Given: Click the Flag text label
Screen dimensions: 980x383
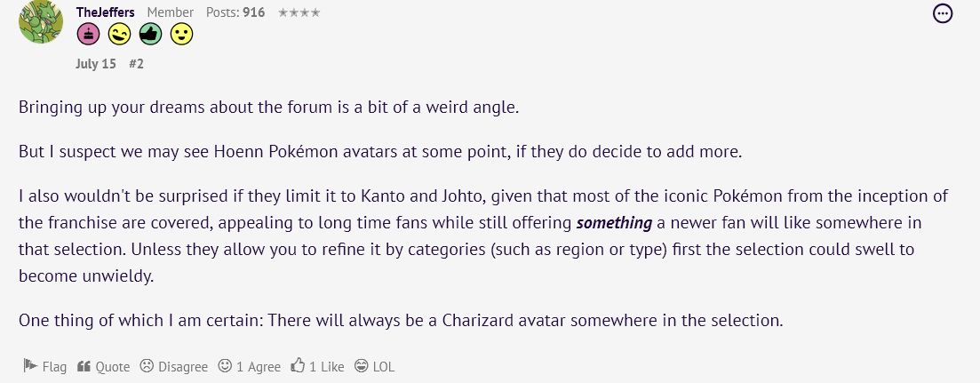Looking at the screenshot, I should point(54,366).
